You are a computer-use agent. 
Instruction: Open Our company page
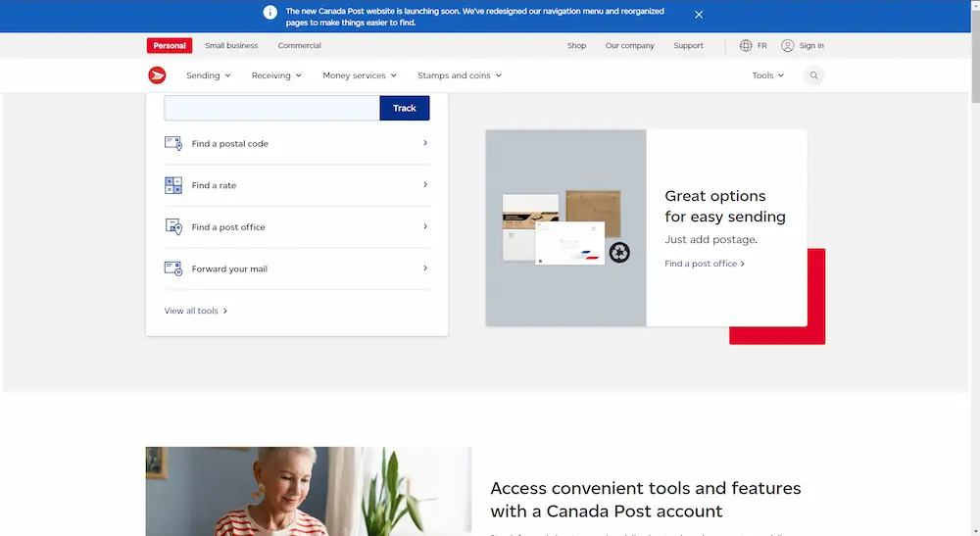pos(629,46)
